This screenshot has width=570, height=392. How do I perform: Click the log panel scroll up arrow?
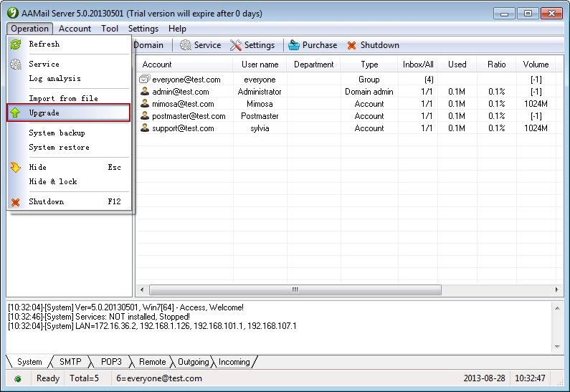[x=557, y=307]
